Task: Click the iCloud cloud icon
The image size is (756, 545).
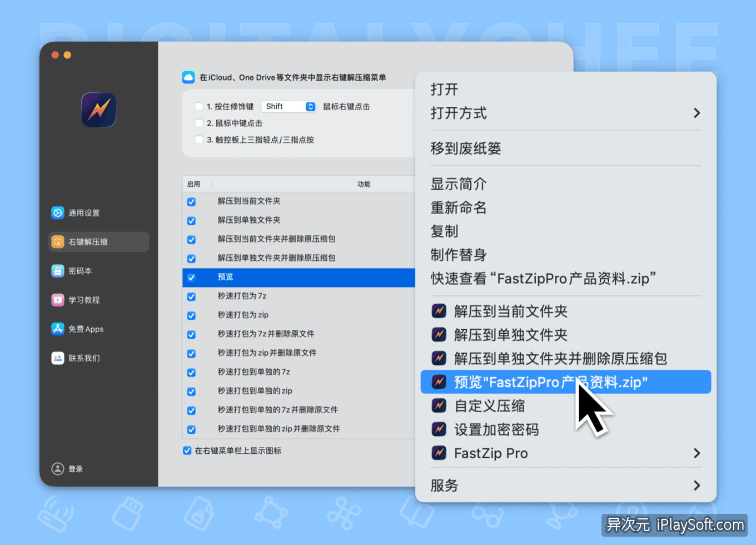Action: pos(188,77)
